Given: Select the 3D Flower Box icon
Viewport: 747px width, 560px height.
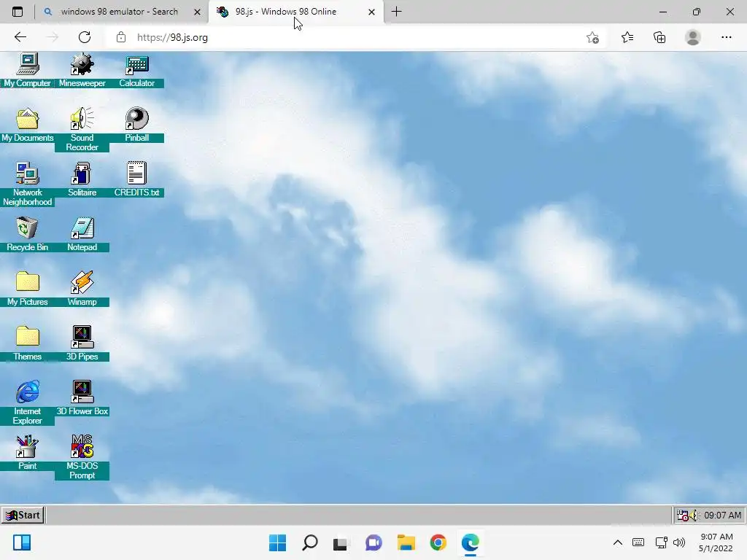Looking at the screenshot, I should click(82, 398).
